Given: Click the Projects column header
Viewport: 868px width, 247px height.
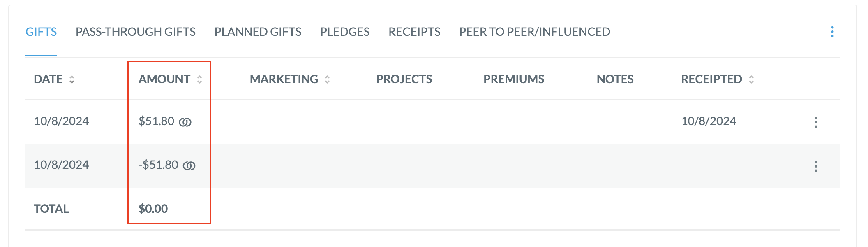Looking at the screenshot, I should point(404,79).
